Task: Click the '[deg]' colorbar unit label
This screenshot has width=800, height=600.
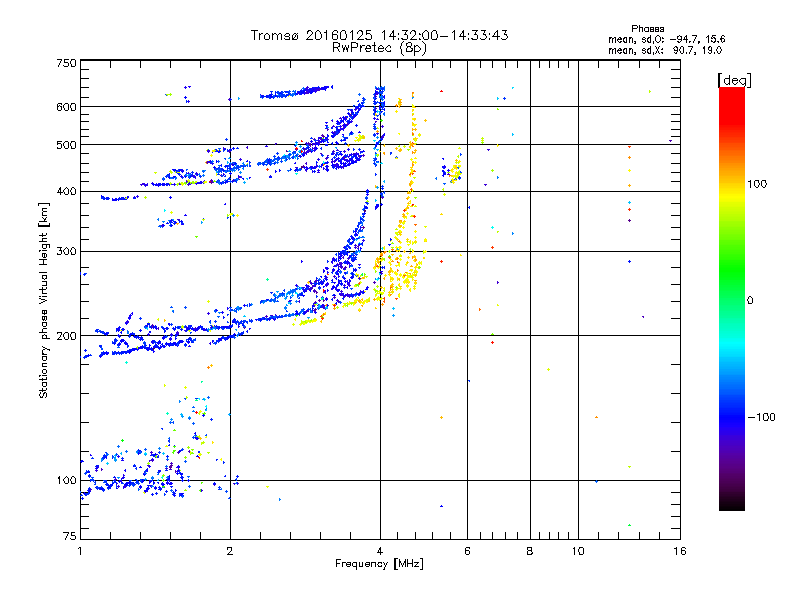Action: click(734, 80)
